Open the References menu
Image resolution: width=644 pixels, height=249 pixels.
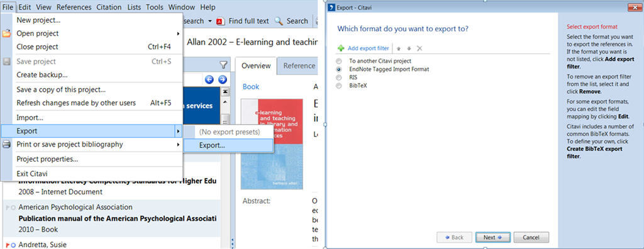[x=74, y=7]
